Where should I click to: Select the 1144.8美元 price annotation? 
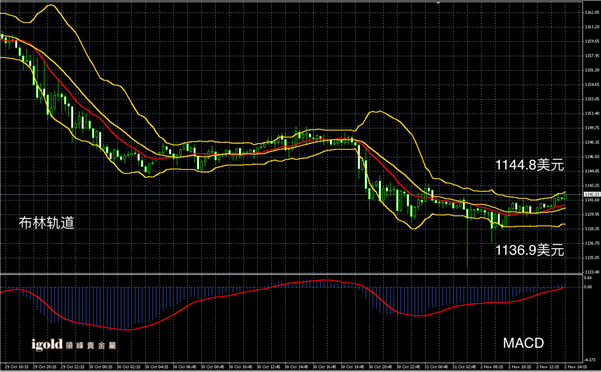(x=529, y=165)
